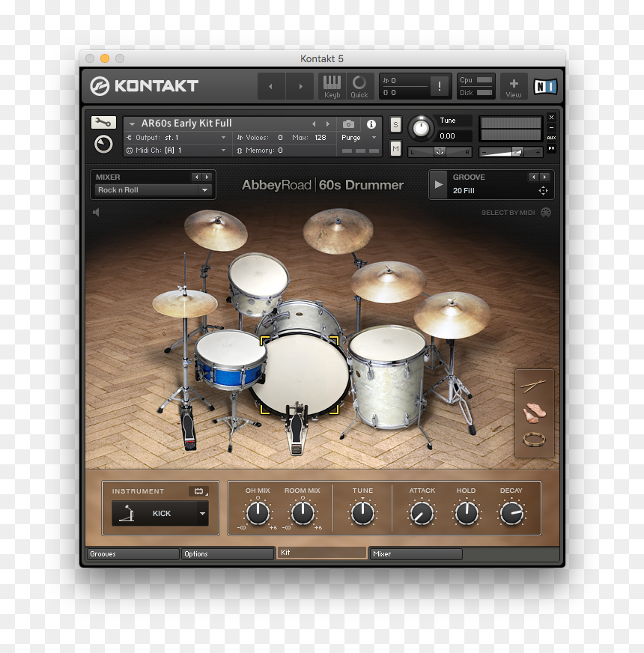Remove instrument with X button
The width and height of the screenshot is (644, 653).
(551, 118)
